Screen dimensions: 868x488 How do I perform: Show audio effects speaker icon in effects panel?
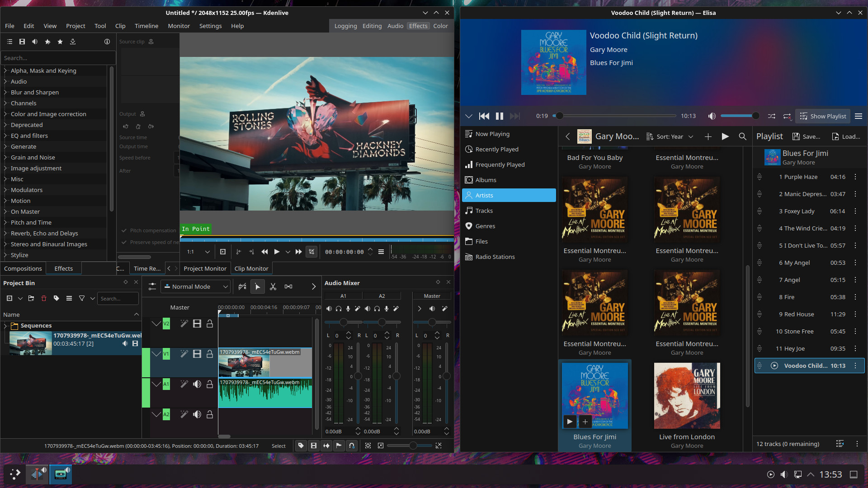pyautogui.click(x=35, y=42)
